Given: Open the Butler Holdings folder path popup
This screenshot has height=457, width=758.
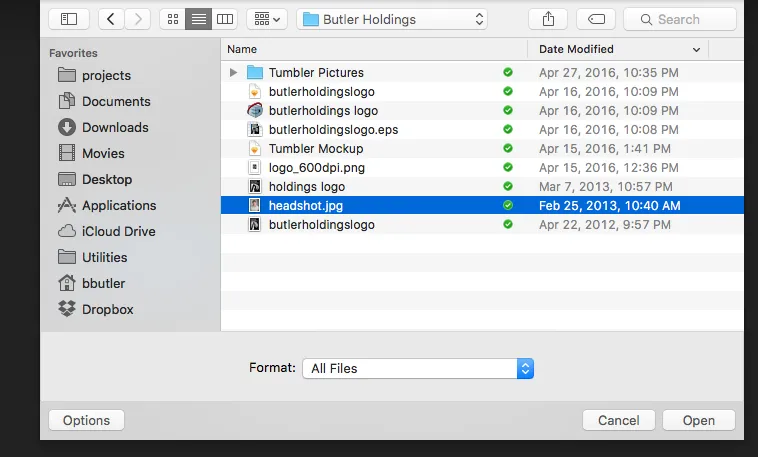Looking at the screenshot, I should click(x=392, y=19).
